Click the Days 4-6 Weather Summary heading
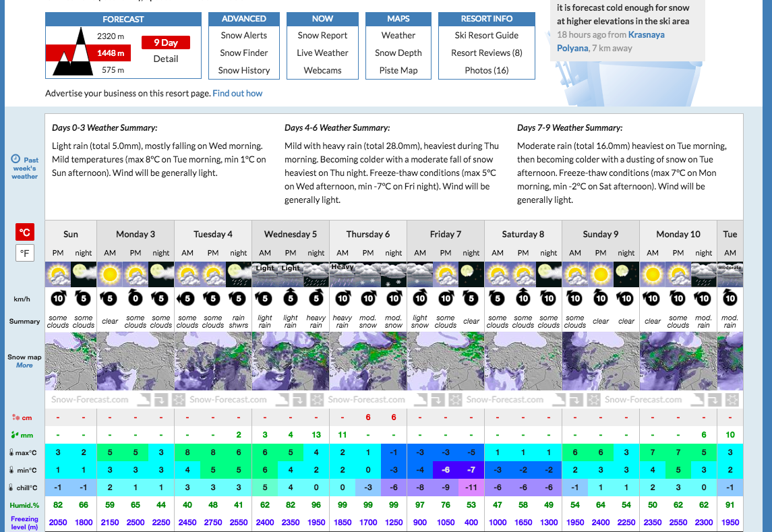 click(337, 127)
